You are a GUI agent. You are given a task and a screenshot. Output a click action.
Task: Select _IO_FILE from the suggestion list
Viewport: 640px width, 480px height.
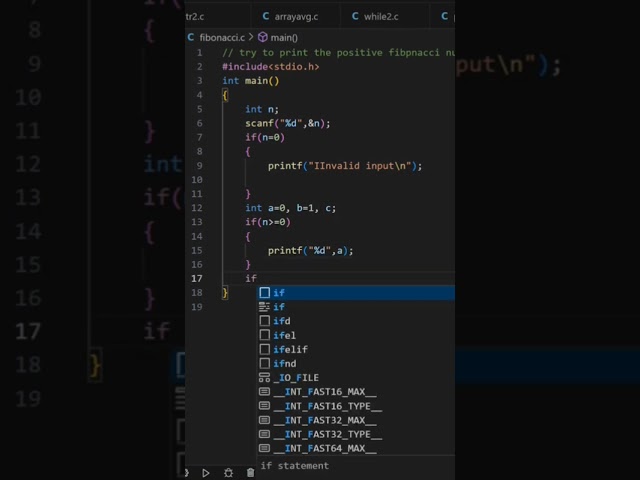tap(356, 378)
